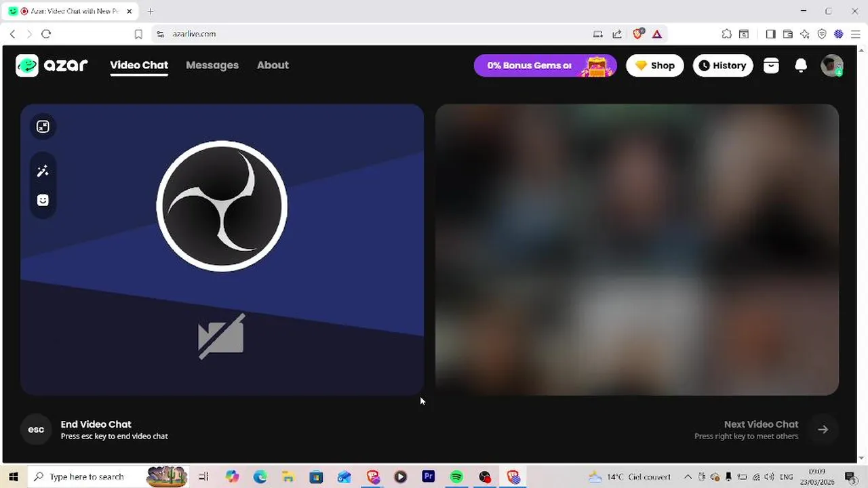Screen dimensions: 868x488
Task: Click the camera-off icon on own video
Action: point(221,336)
